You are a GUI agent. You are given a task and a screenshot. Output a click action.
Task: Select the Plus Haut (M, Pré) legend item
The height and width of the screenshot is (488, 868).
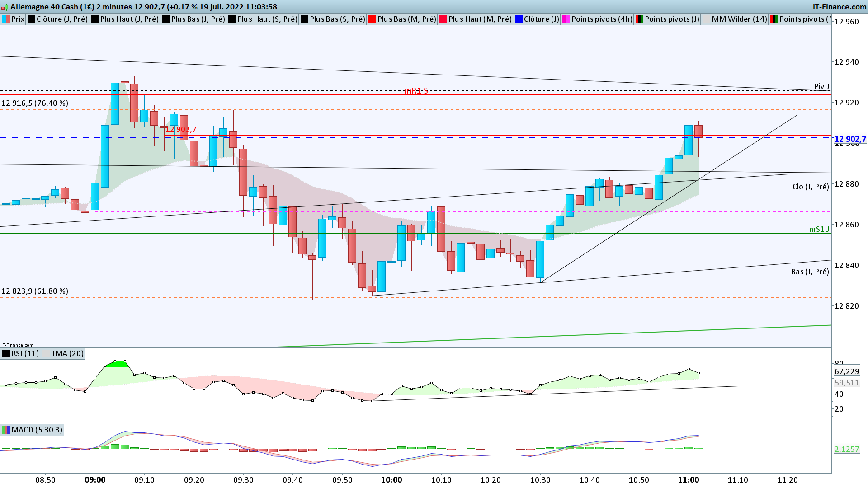click(479, 19)
